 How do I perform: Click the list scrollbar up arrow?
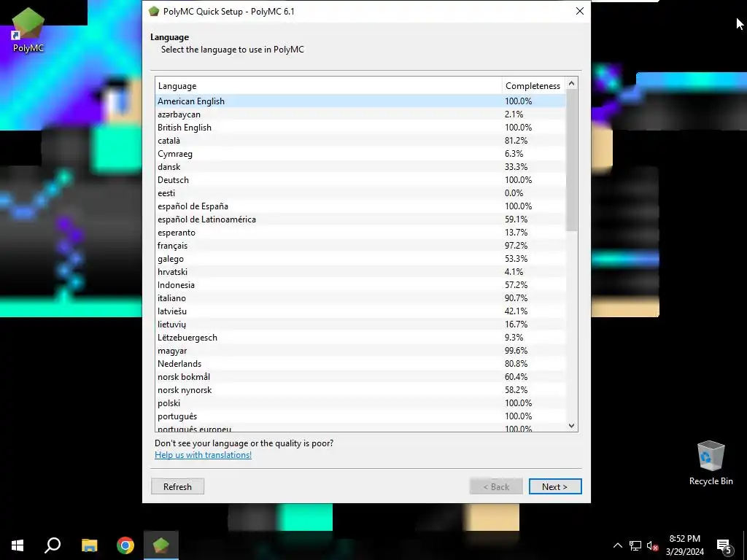(x=572, y=83)
